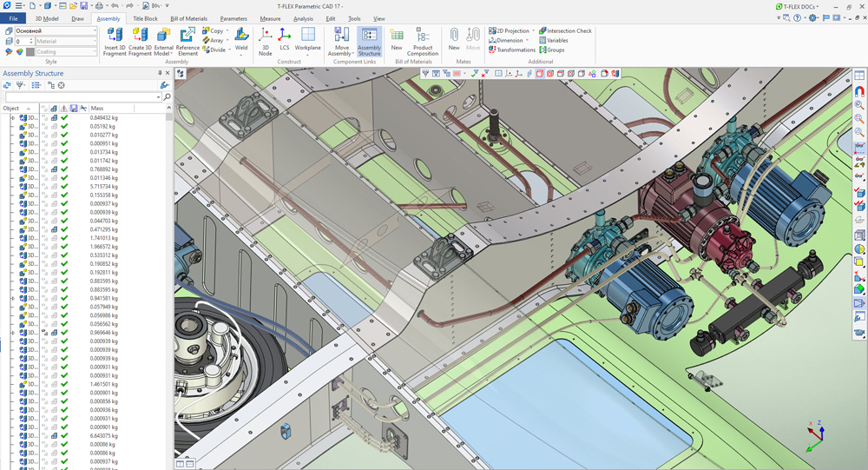
Task: Run the Intersection Check command
Action: 565,31
